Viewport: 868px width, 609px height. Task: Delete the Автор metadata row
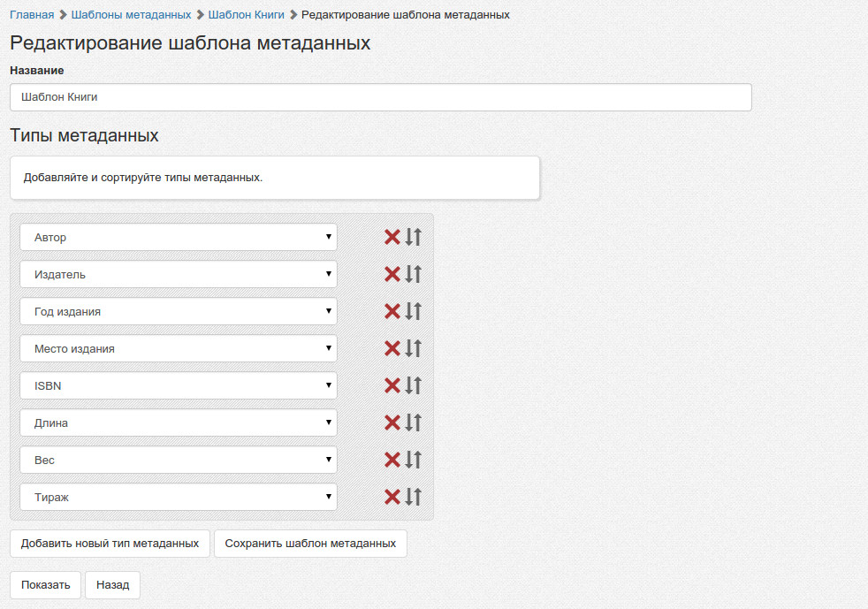[392, 237]
